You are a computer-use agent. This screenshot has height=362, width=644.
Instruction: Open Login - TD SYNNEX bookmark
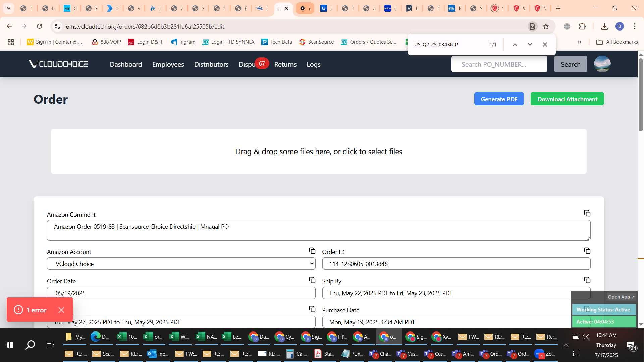point(228,42)
